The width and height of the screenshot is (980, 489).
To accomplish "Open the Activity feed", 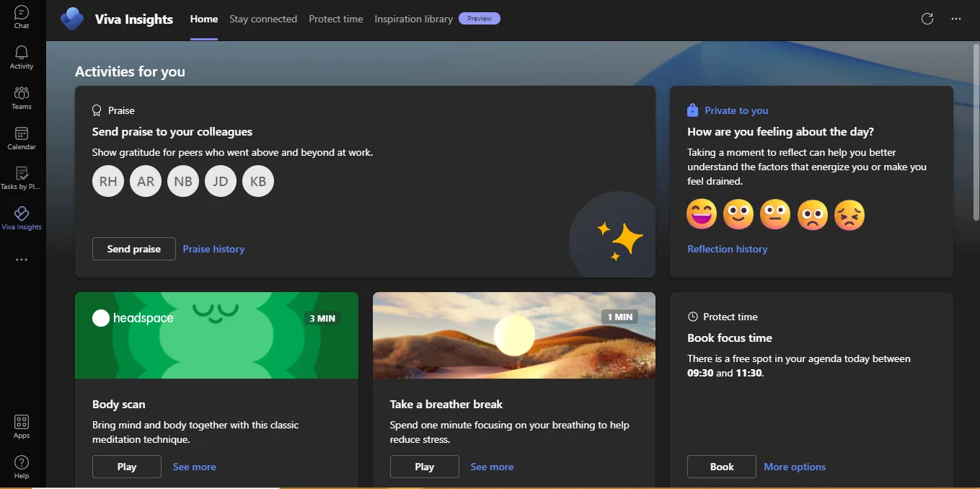I will (x=21, y=56).
